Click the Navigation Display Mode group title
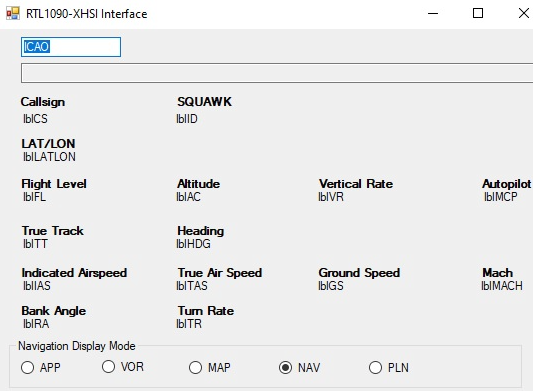This screenshot has width=533, height=391. 77,346
